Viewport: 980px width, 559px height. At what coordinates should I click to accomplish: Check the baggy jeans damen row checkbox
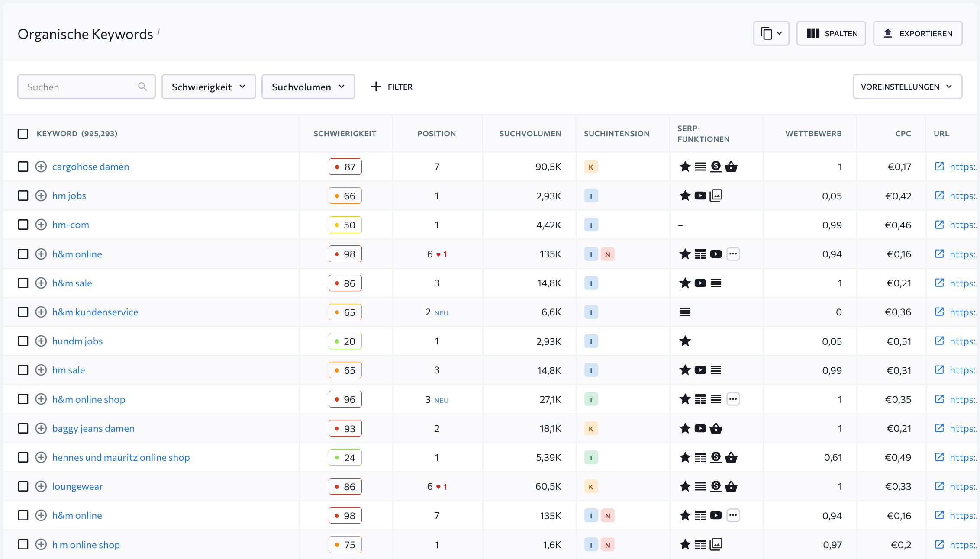[23, 428]
